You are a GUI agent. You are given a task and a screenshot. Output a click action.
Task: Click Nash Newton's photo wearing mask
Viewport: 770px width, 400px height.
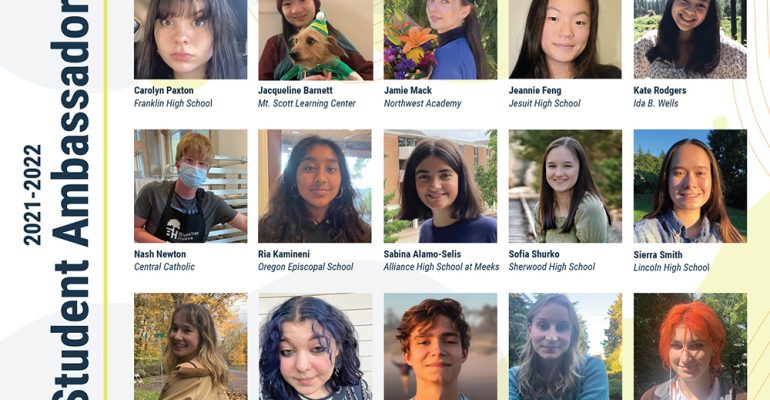click(191, 186)
